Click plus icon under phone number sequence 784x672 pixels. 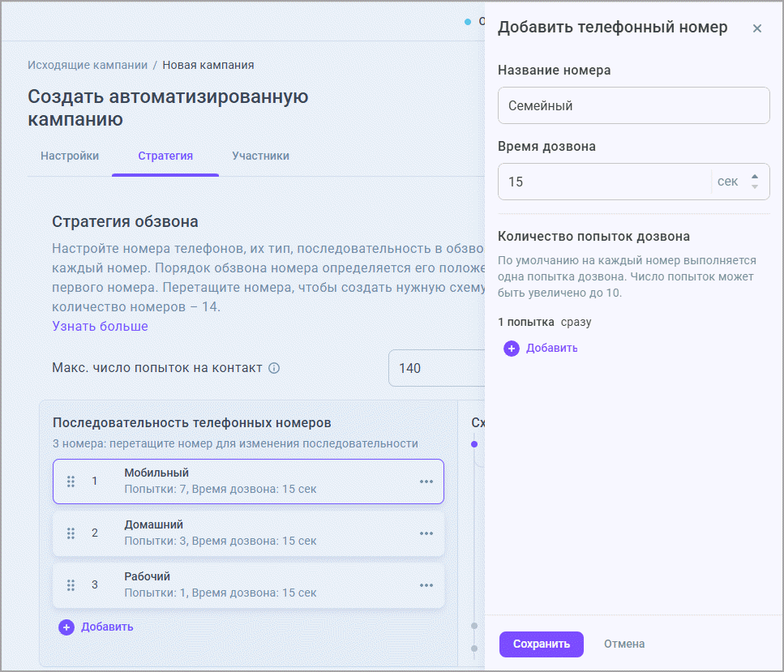click(66, 627)
